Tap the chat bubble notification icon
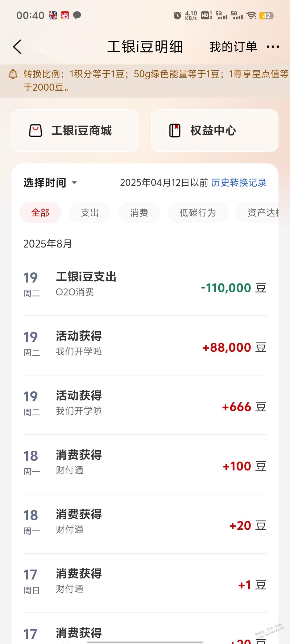The width and height of the screenshot is (290, 644). pos(77,16)
